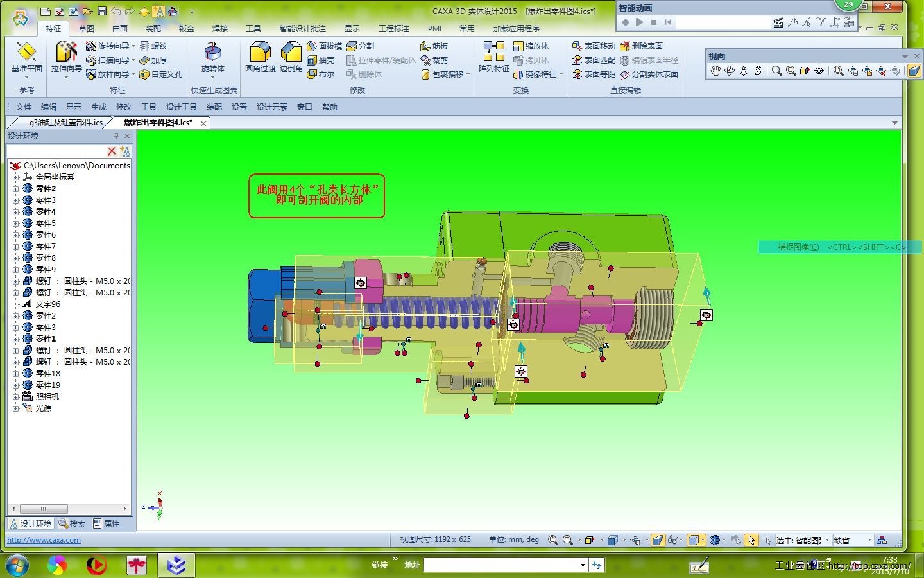Select the pan hand tool in 视向 toolbar
This screenshot has height=578, width=924.
coord(715,71)
